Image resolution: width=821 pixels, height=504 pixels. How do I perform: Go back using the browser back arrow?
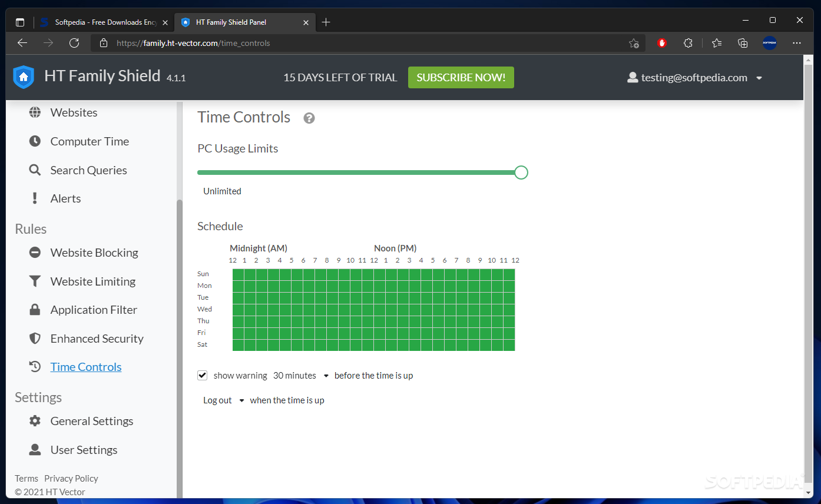[22, 43]
